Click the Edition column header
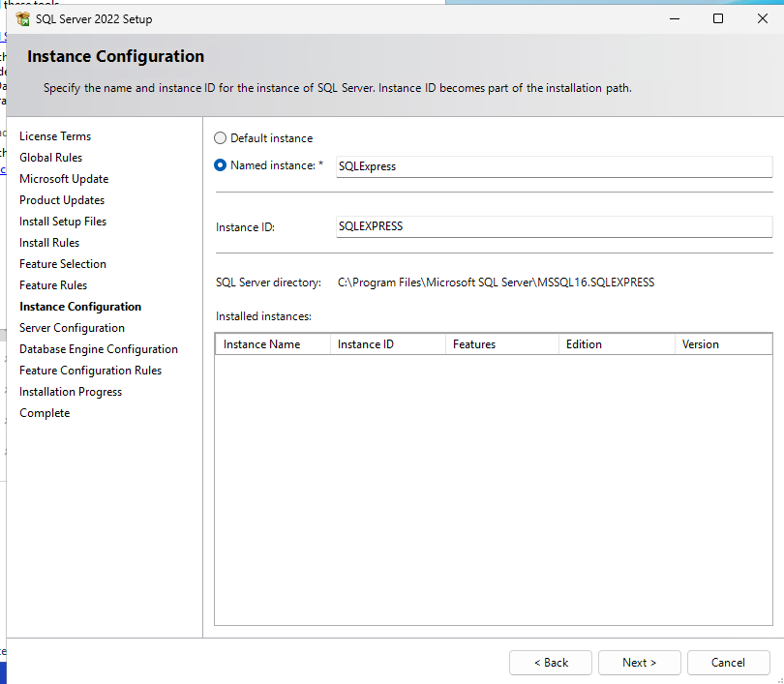Viewport: 784px width, 684px height. click(617, 344)
